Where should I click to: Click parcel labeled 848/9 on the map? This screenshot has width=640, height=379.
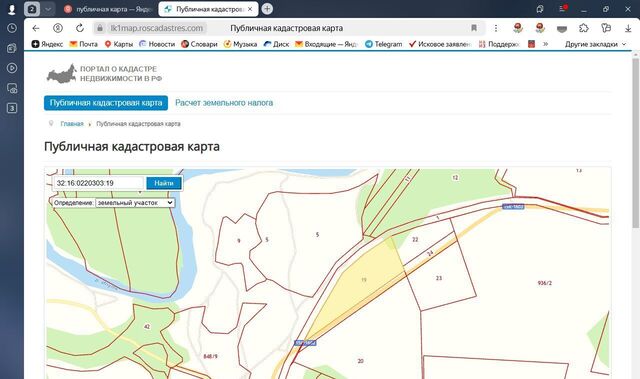pyautogui.click(x=210, y=357)
